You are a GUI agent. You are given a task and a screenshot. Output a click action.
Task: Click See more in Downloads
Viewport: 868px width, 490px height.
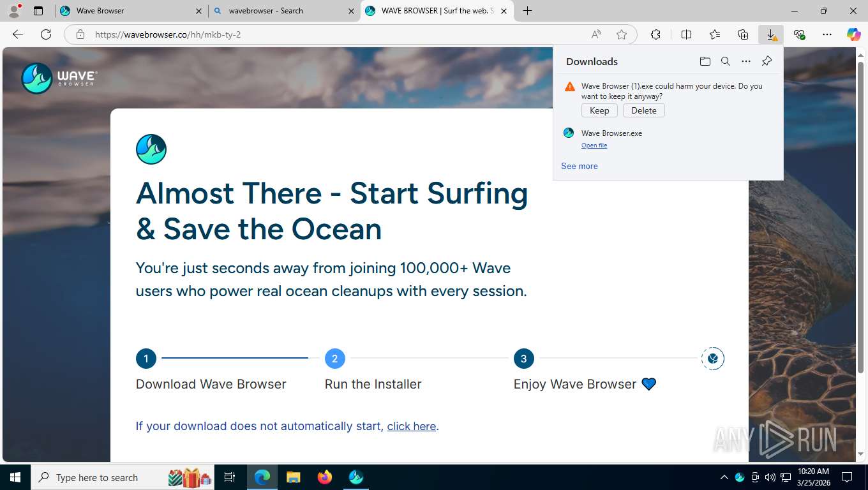pyautogui.click(x=580, y=166)
